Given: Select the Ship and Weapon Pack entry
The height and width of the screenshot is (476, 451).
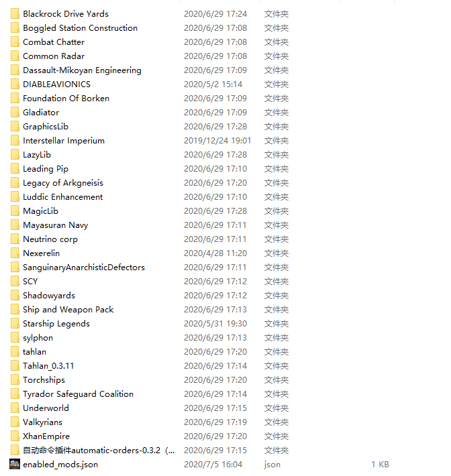Looking at the screenshot, I should (x=68, y=309).
